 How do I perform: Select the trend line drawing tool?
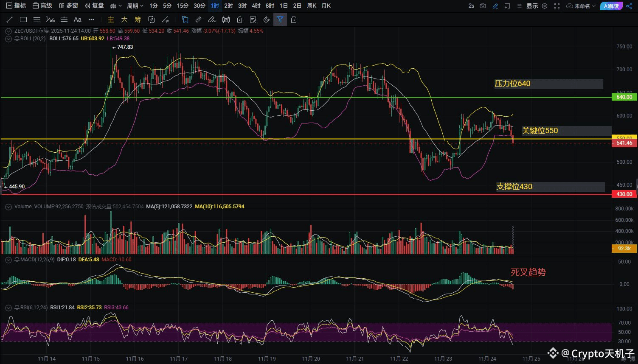(10, 20)
